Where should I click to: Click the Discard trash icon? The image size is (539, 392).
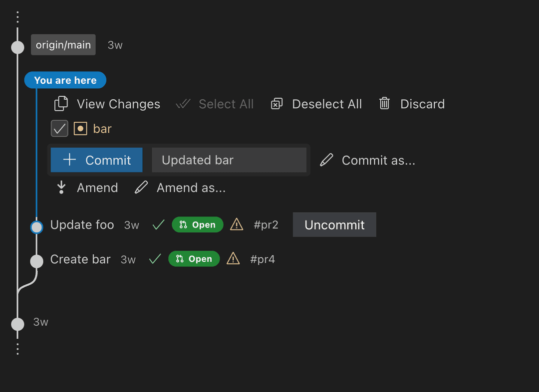point(384,103)
